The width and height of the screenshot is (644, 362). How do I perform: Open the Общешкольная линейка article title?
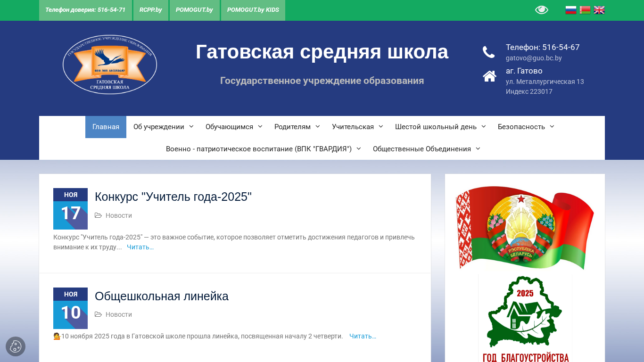162,296
